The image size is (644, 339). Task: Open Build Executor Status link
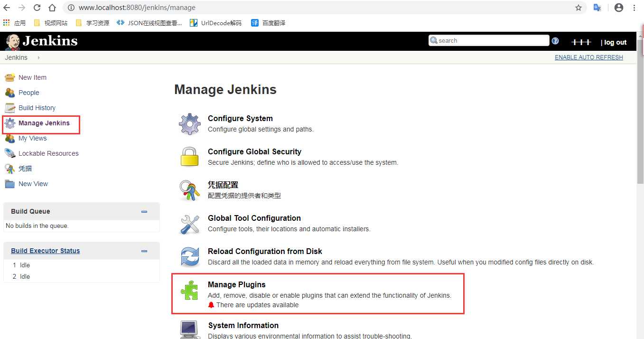(x=46, y=251)
